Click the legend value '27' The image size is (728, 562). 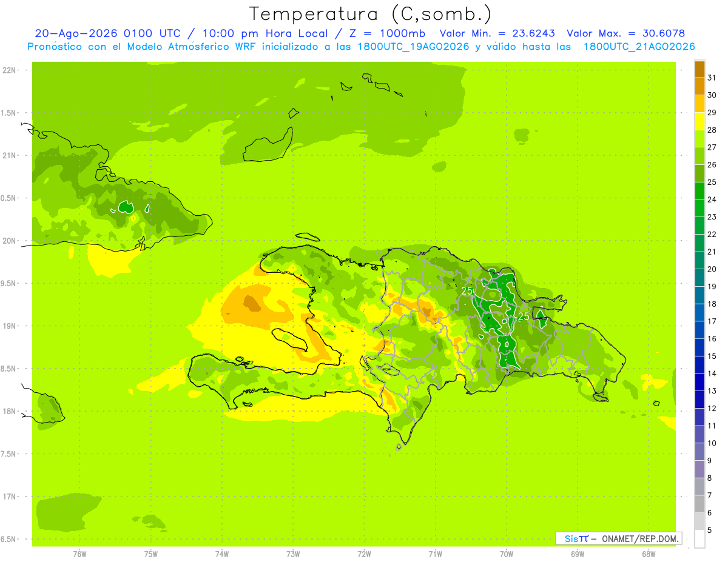click(712, 147)
